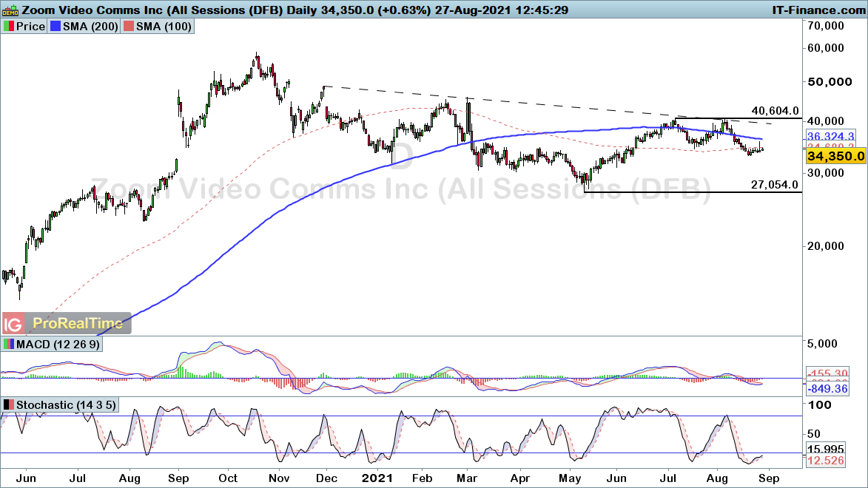Click the SMA 200 value 36,324.3
Screen dimensions: 868x488
pyautogui.click(x=830, y=136)
